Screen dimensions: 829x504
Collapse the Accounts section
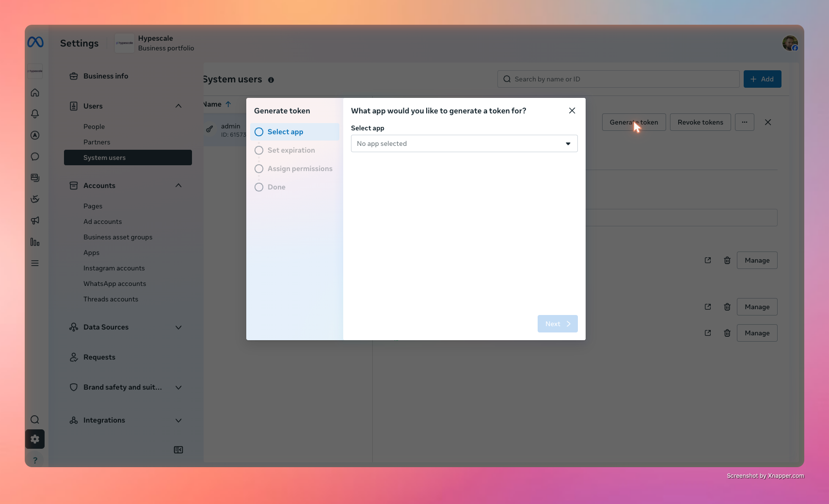[178, 186]
